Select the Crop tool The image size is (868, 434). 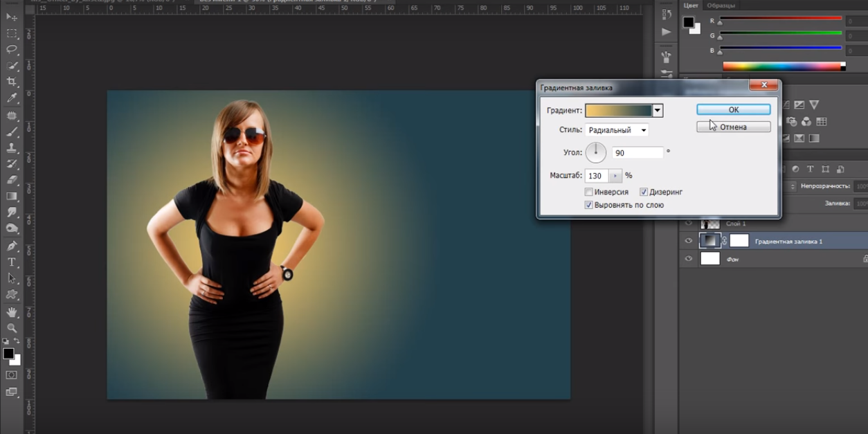click(12, 82)
